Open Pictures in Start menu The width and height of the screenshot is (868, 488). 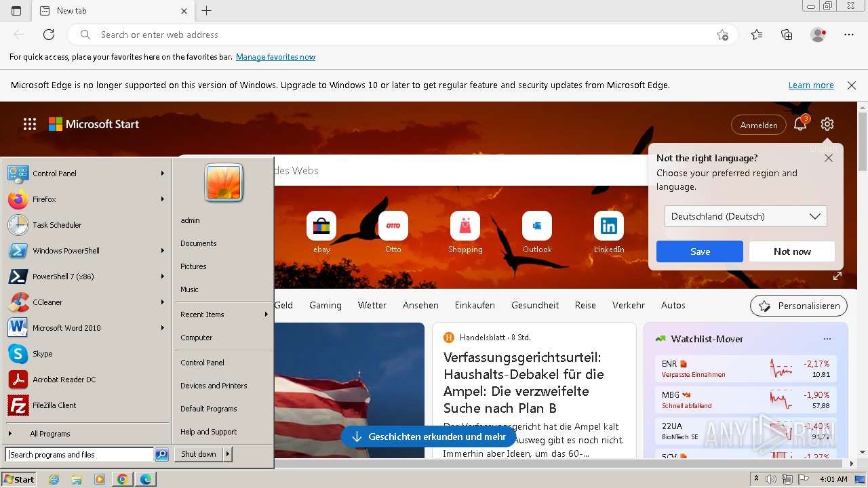223,266
